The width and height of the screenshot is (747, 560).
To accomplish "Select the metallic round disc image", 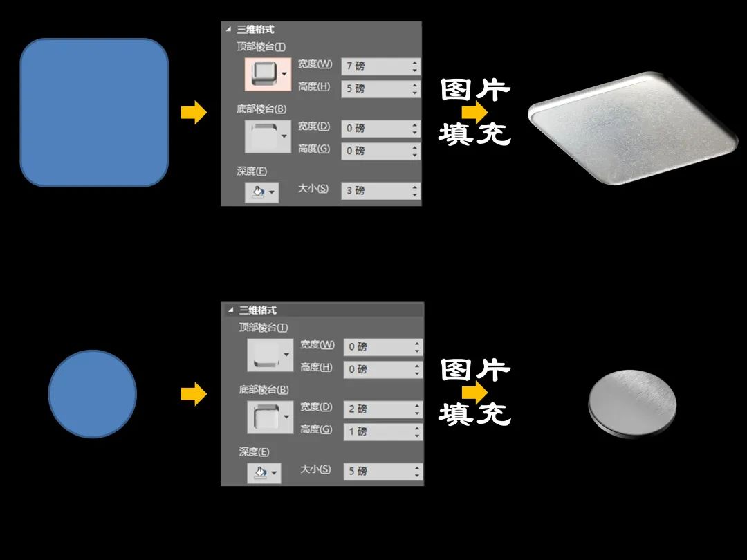I will pyautogui.click(x=632, y=403).
